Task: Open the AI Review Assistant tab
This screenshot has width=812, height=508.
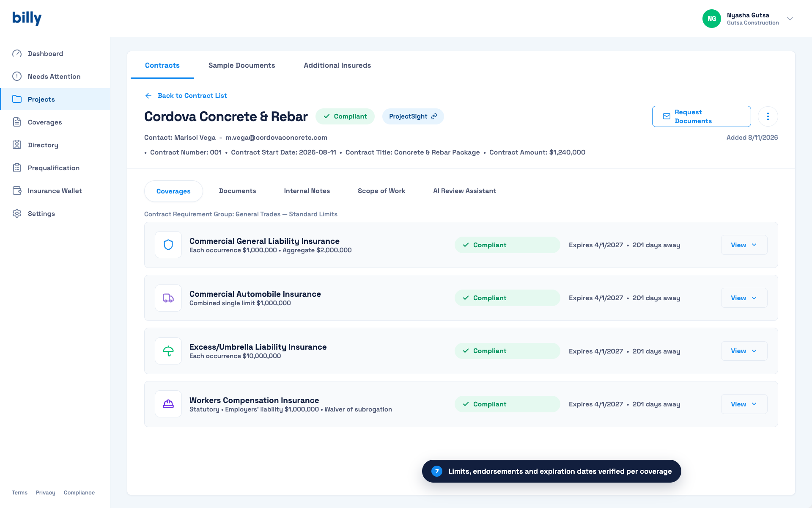Action: point(464,191)
